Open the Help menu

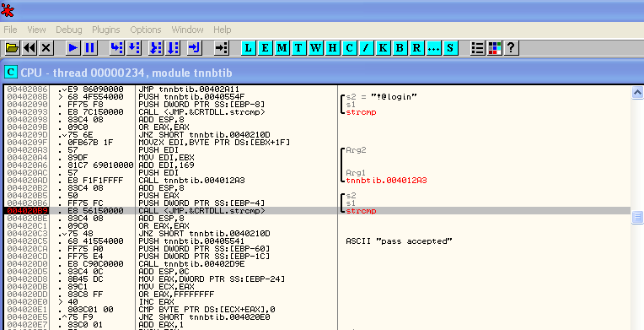tap(223, 30)
